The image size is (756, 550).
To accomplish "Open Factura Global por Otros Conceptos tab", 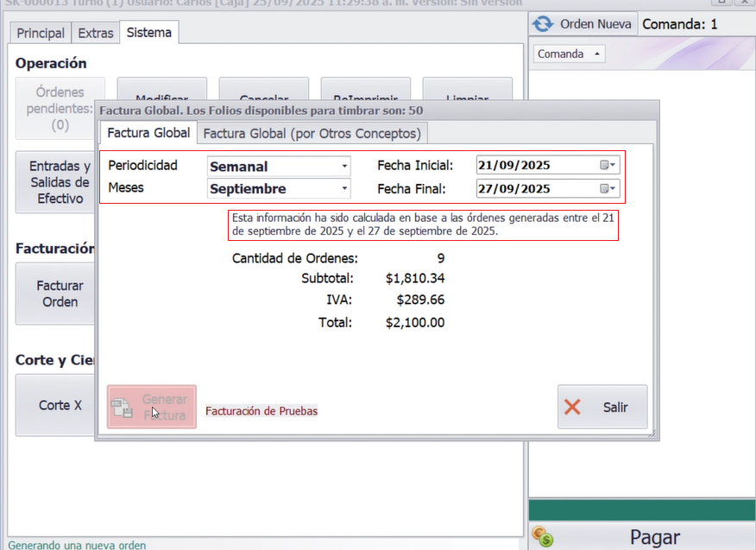I will 312,133.
